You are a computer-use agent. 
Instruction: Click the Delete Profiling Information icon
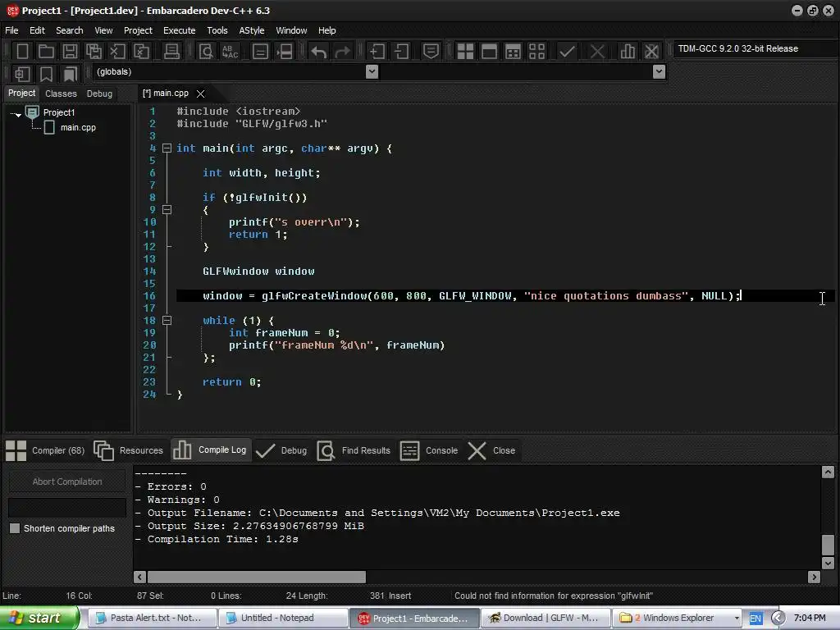[651, 52]
